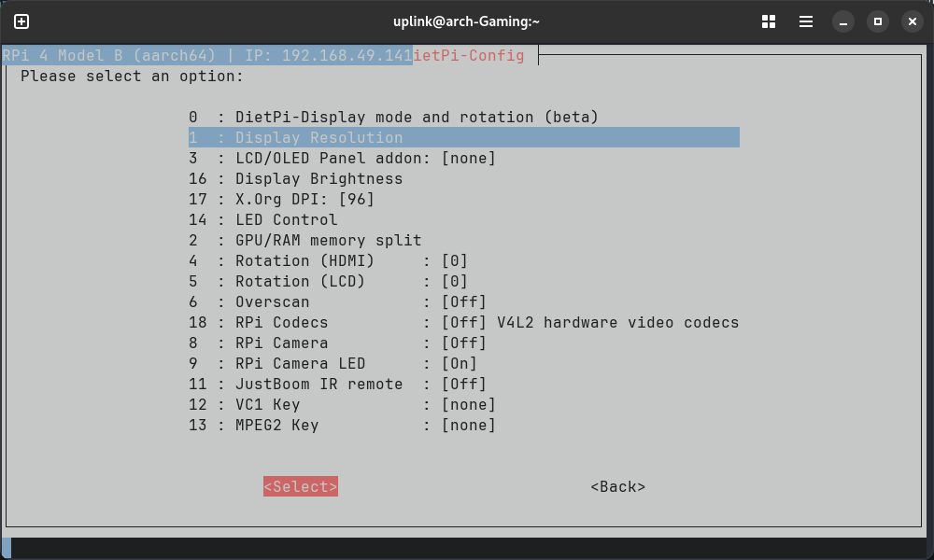Toggle JustBoom IR remote option

point(337,385)
